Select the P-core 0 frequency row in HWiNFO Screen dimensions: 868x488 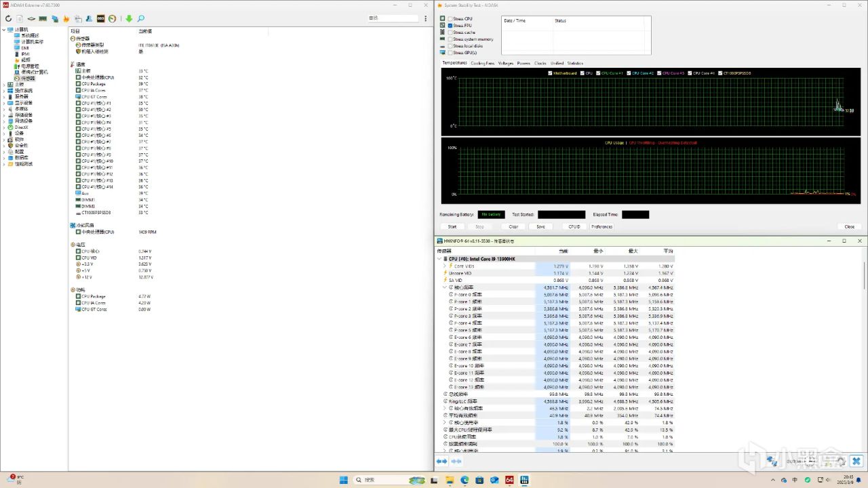(556, 295)
